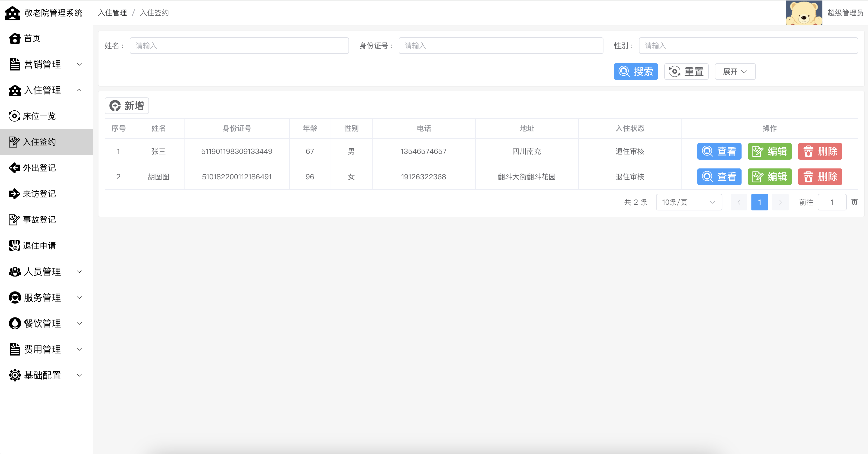
Task: Click the plus icon on 新增 button
Action: (115, 106)
